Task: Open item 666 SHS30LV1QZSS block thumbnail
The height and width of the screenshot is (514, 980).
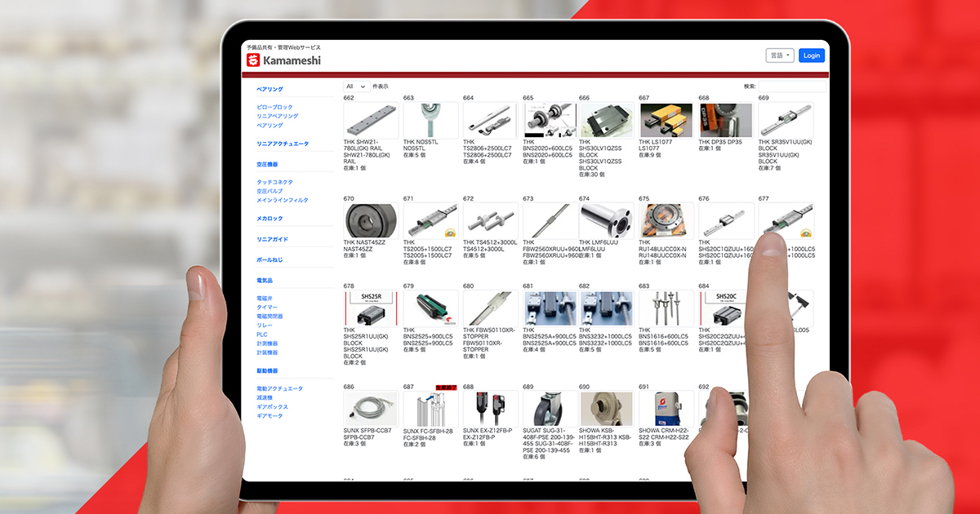Action: pos(606,120)
